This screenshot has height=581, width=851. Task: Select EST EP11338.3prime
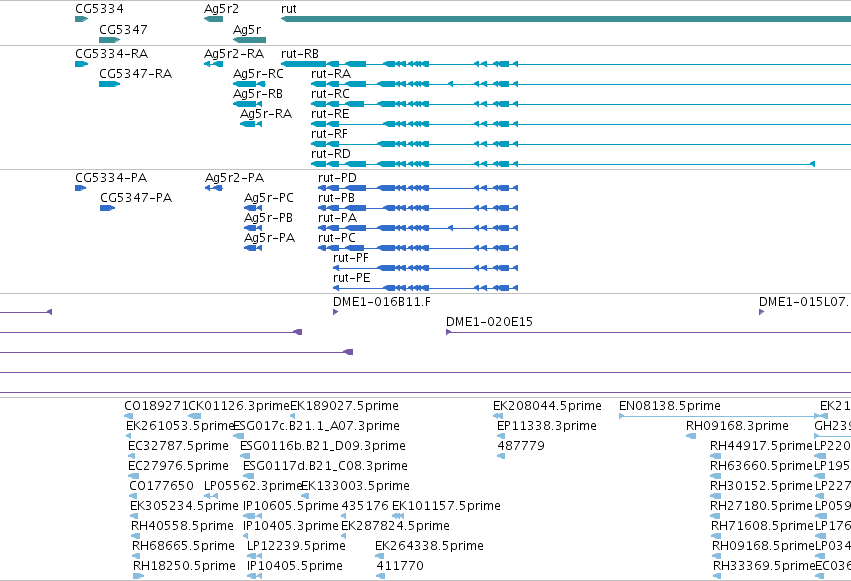(547, 426)
